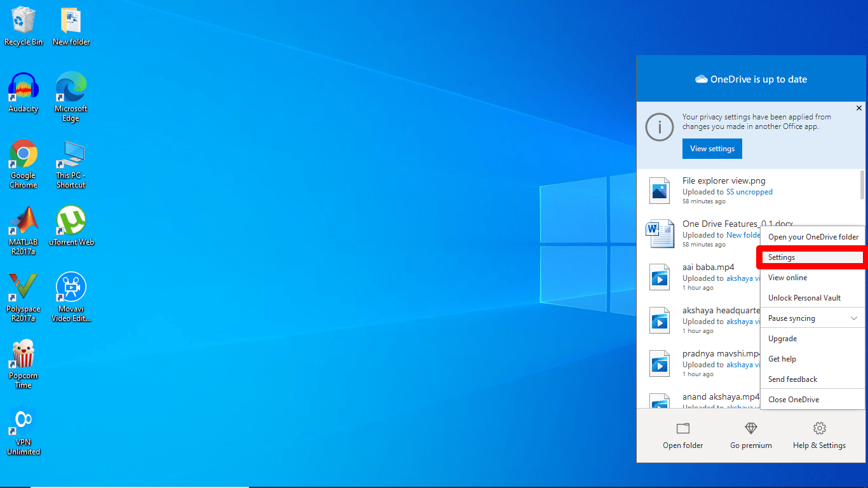
Task: Select the Audacity desktop shortcut
Action: point(24,93)
